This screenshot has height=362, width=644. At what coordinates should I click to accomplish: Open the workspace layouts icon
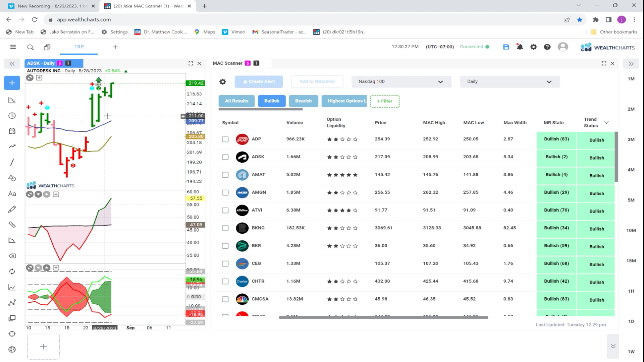(x=47, y=47)
